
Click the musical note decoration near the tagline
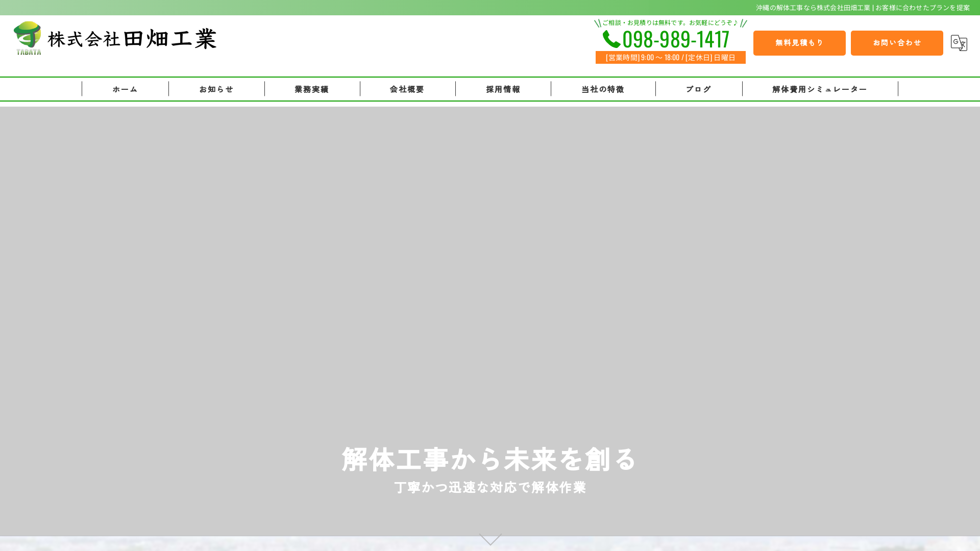pos(735,22)
